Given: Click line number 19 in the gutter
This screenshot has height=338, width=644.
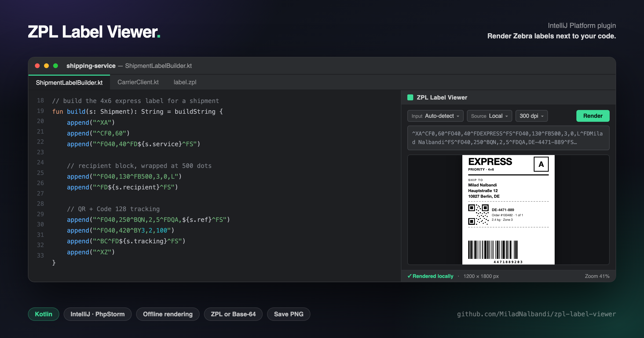Looking at the screenshot, I should 41,111.
